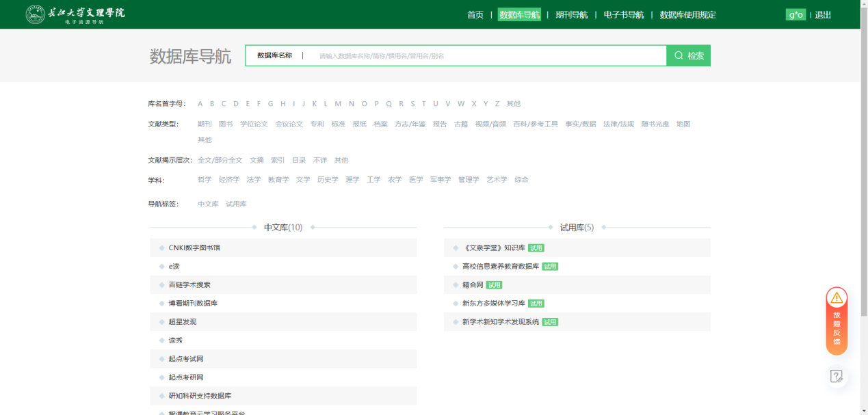Screen dimensions: 868x415
Task: Go to 首页 in the top navigation
Action: [475, 15]
